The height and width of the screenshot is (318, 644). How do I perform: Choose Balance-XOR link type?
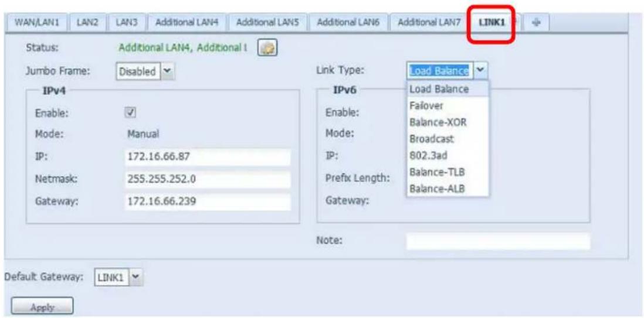tap(448, 122)
